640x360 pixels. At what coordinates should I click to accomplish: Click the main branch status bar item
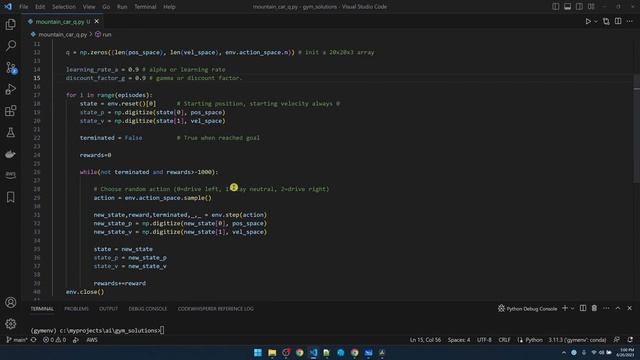(x=16, y=340)
